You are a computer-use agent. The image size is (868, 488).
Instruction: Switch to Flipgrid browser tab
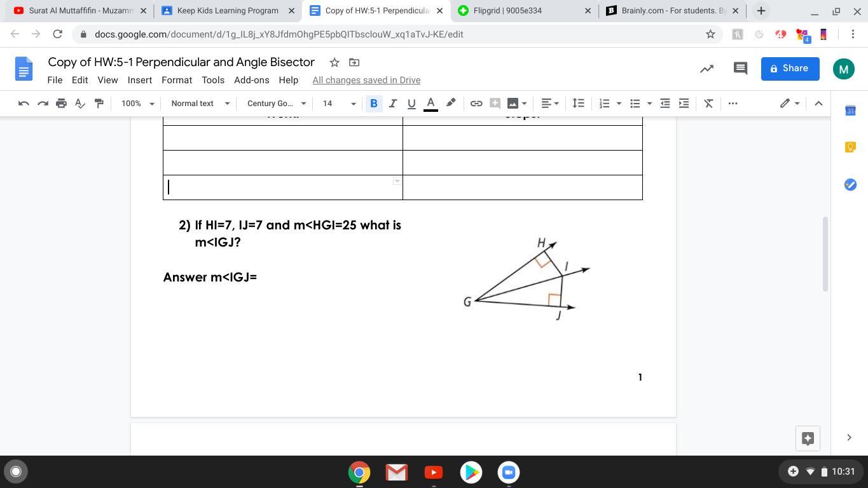tap(524, 11)
